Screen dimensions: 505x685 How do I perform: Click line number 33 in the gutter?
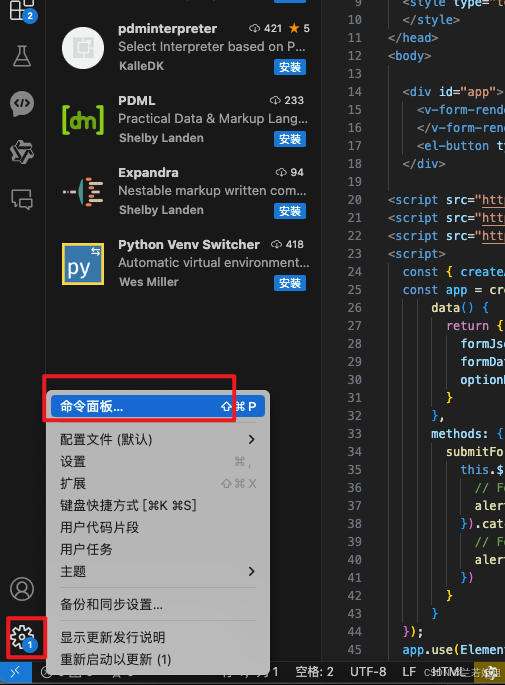tap(355, 434)
